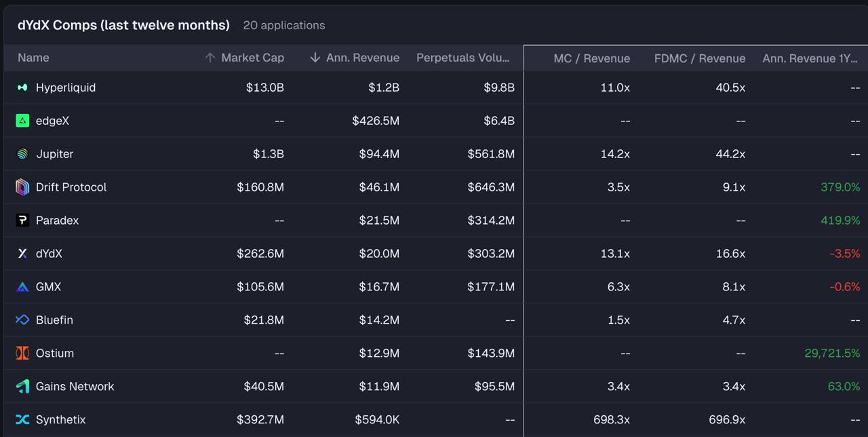Click the MC / Revenue column header

[x=591, y=58]
